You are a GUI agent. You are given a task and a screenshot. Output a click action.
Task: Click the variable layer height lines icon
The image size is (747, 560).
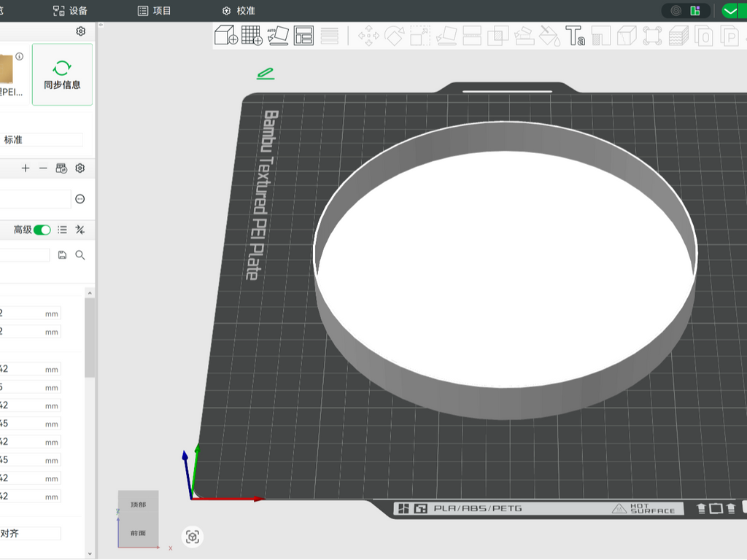[x=329, y=35]
